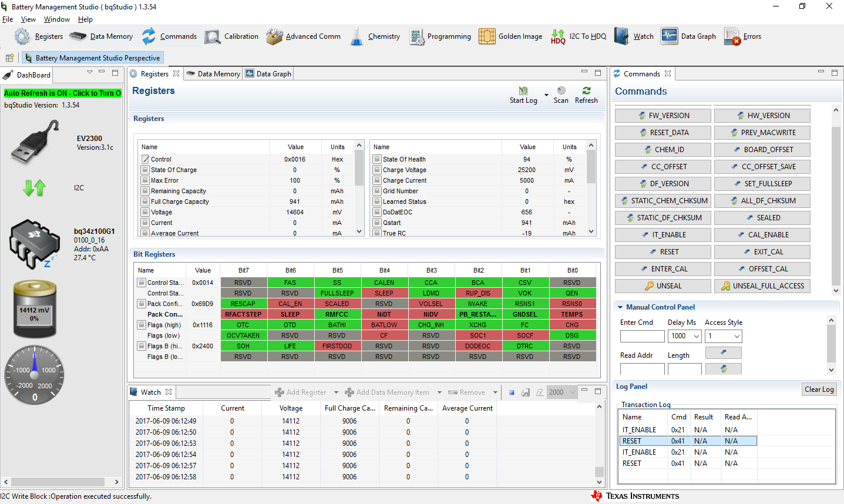Toggle Auto Refresh off via green banner

(62, 93)
